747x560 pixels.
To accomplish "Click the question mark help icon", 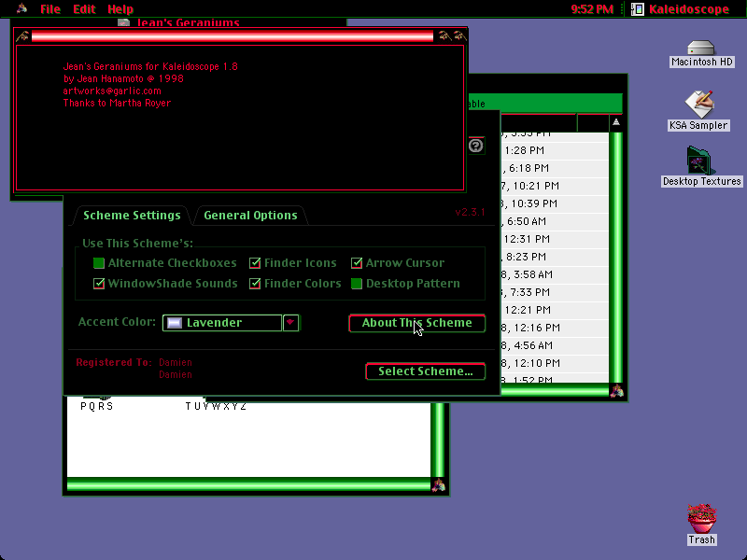I will [x=475, y=146].
